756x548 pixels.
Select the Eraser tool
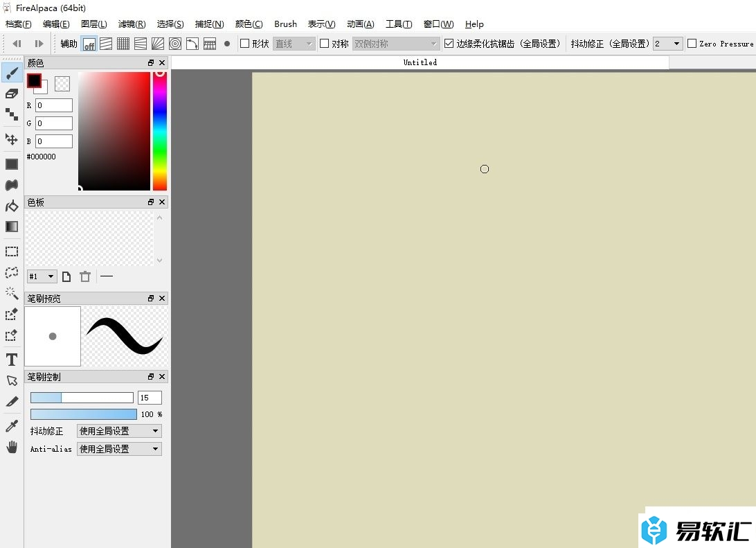pos(12,94)
